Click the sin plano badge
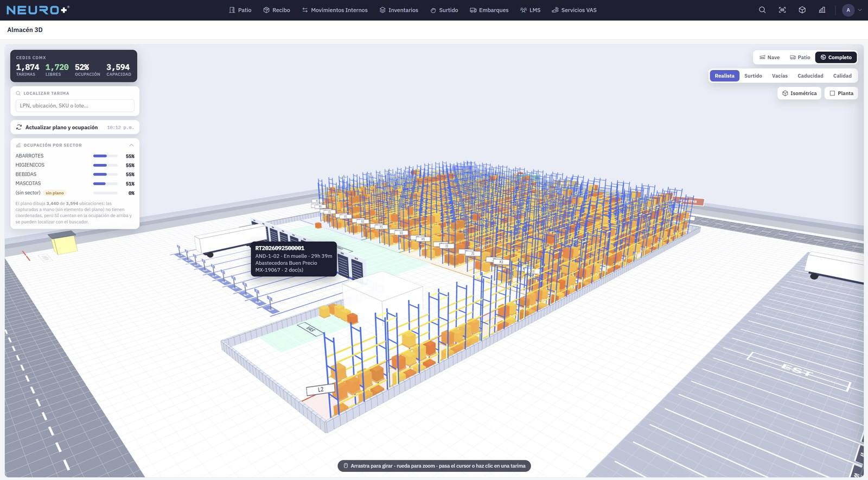 pos(55,193)
